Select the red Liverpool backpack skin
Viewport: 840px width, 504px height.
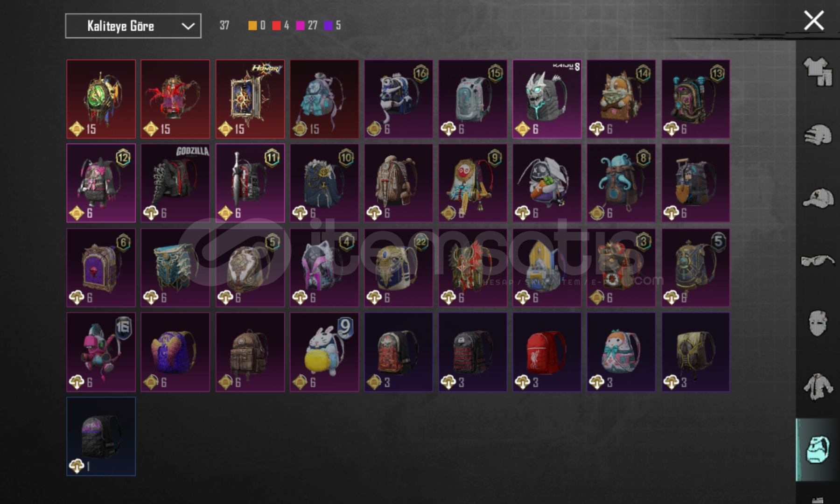coord(547,352)
